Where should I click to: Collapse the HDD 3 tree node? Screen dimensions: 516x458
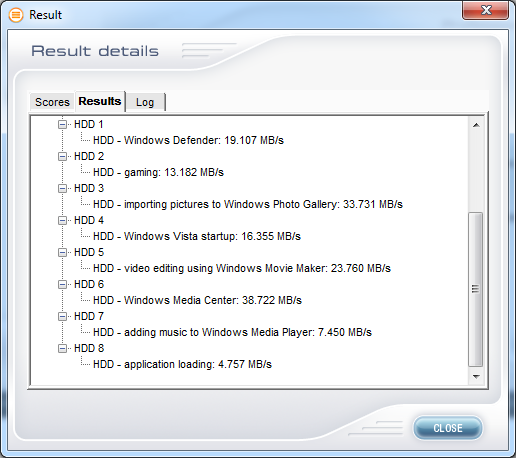(62, 188)
